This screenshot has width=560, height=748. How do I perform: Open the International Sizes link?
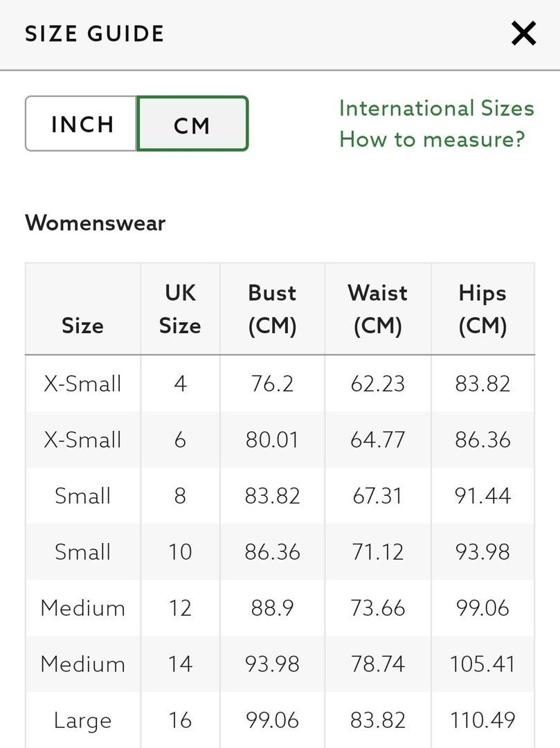click(x=436, y=109)
